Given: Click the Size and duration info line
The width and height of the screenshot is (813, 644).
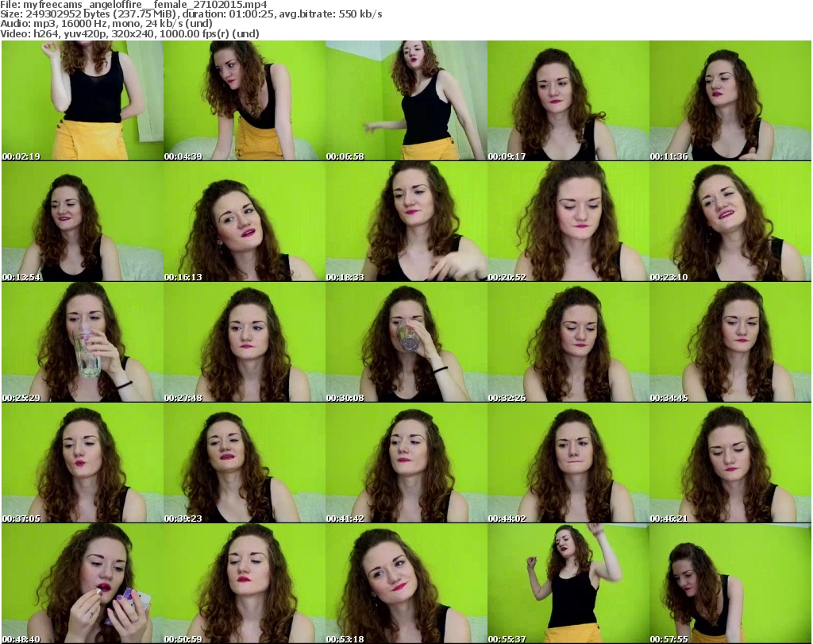Looking at the screenshot, I should pos(191,14).
